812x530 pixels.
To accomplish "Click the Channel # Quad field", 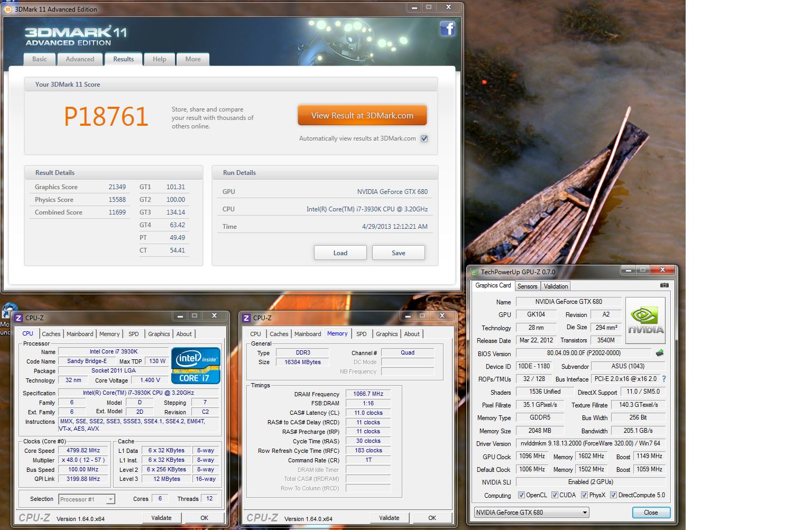I will (408, 352).
